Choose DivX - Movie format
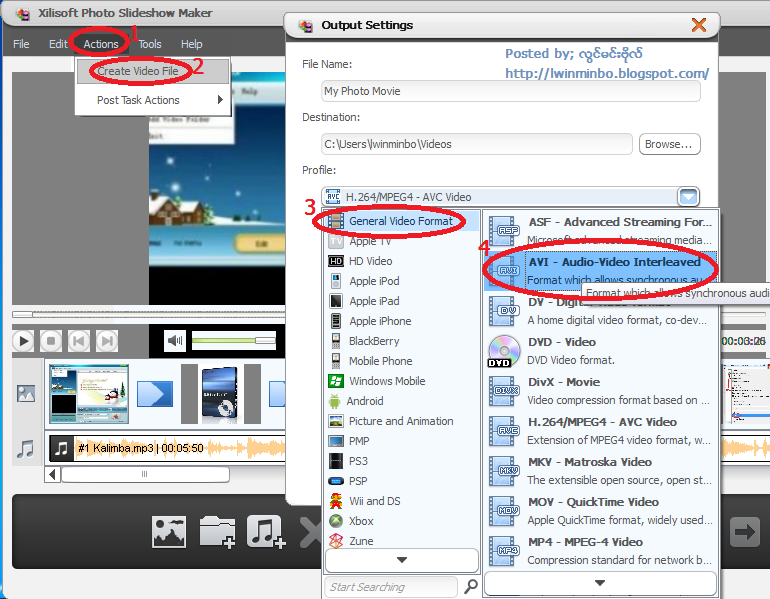Screen dimensions: 770x599 [600, 391]
